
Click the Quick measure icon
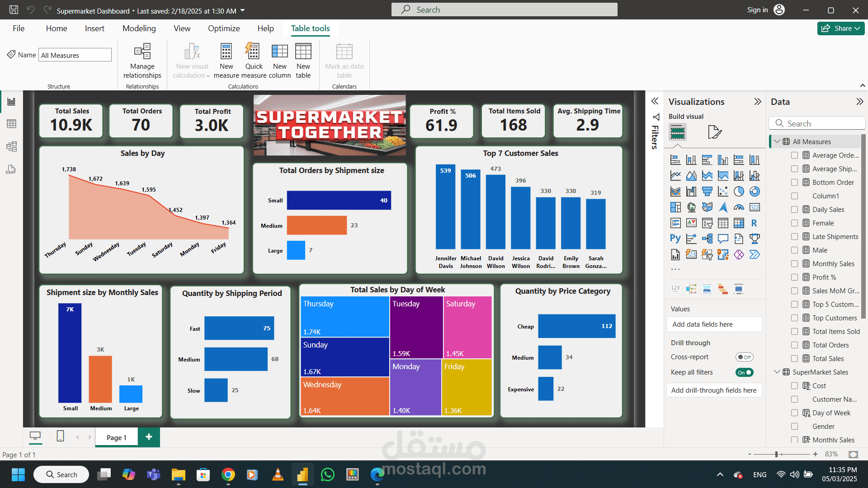(253, 52)
